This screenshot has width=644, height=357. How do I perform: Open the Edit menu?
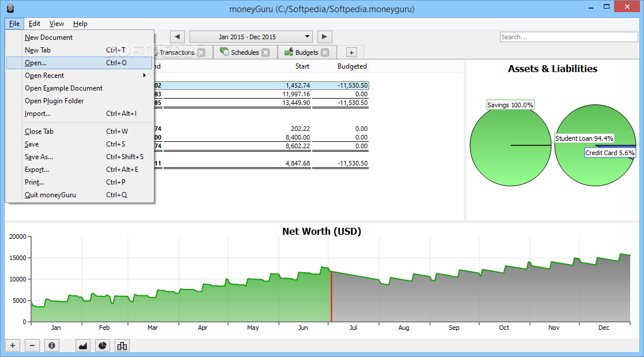(35, 24)
